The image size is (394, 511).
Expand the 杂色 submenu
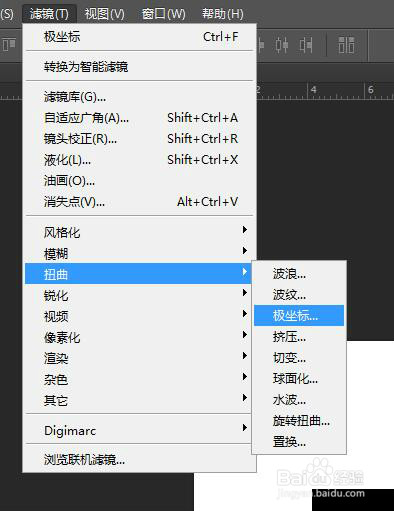(138, 379)
